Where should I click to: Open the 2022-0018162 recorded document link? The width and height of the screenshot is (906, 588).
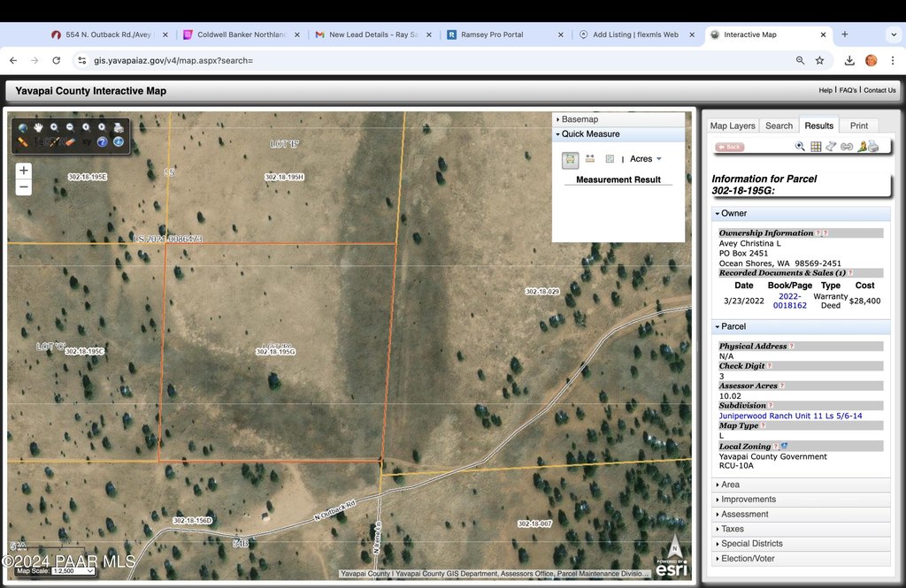click(x=789, y=301)
